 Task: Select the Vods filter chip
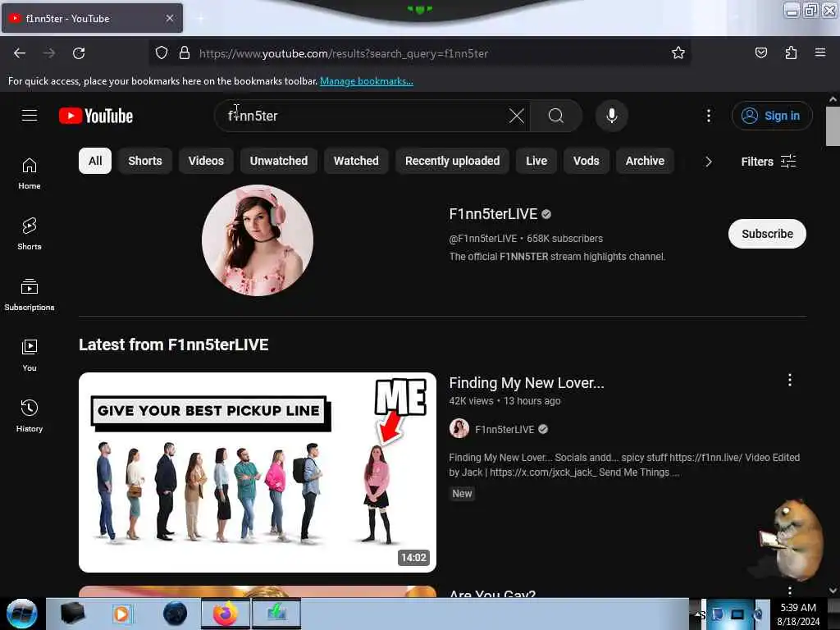[x=586, y=161]
